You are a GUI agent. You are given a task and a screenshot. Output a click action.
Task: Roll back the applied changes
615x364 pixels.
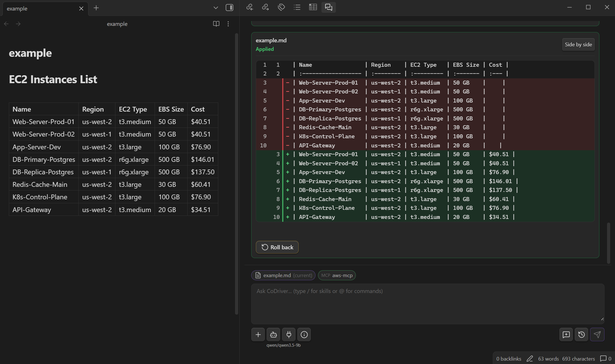(277, 247)
